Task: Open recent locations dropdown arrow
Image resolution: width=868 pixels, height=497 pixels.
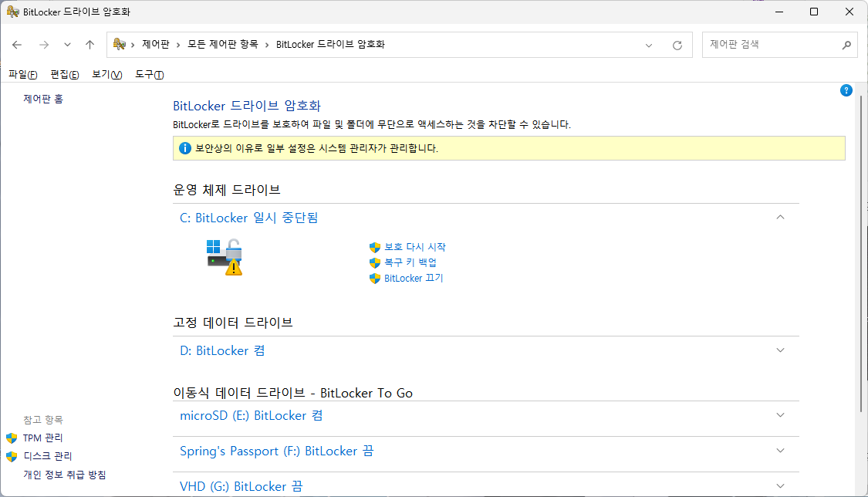Action: (x=67, y=45)
